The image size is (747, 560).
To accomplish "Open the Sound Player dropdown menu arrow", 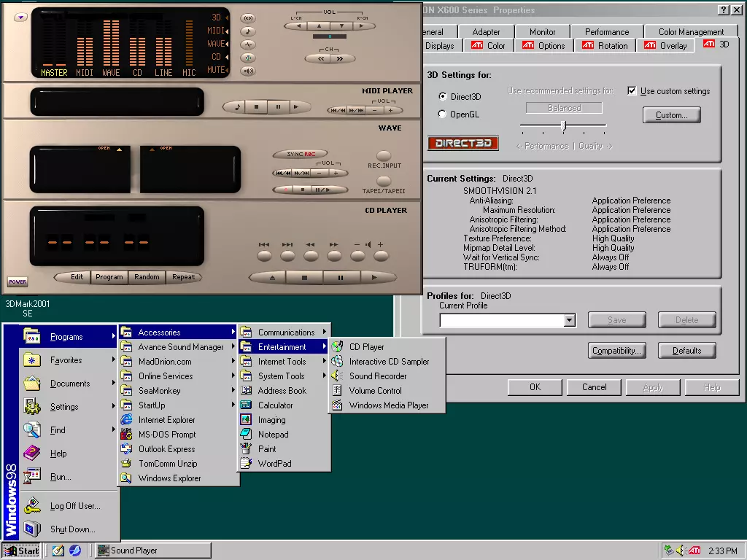I will coord(20,17).
